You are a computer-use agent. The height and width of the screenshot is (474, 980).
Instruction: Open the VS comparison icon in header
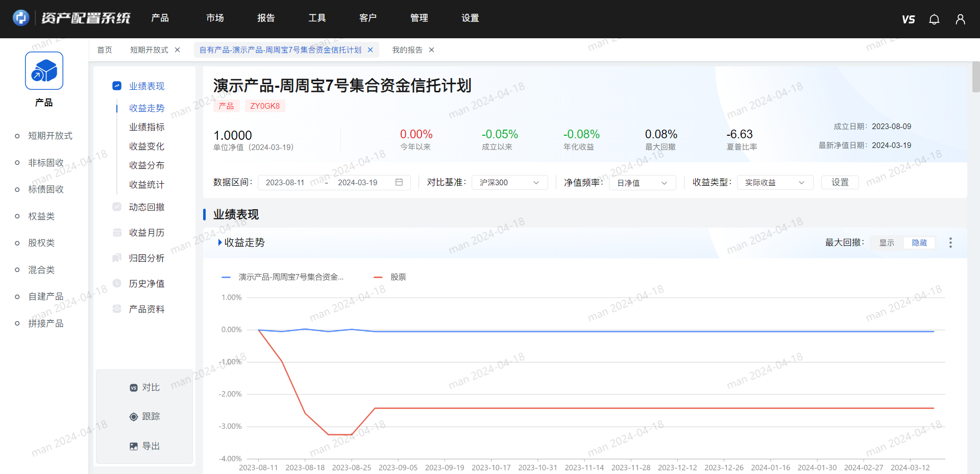click(x=908, y=19)
